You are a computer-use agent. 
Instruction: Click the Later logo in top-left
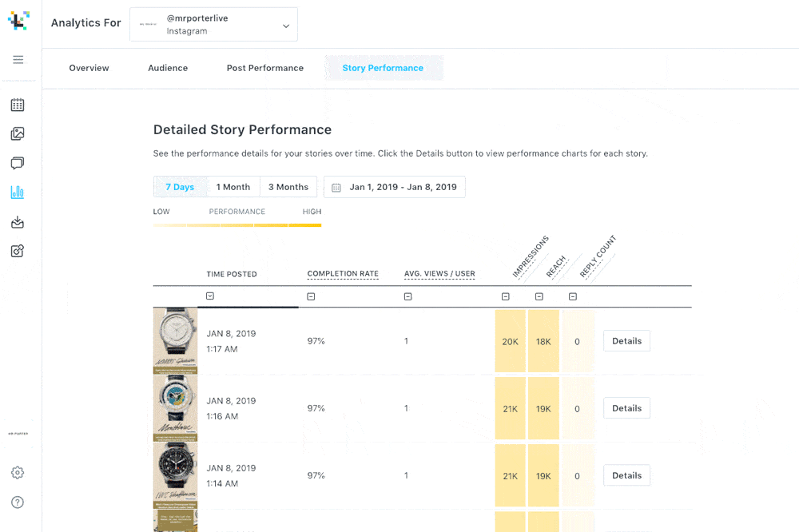(18, 22)
